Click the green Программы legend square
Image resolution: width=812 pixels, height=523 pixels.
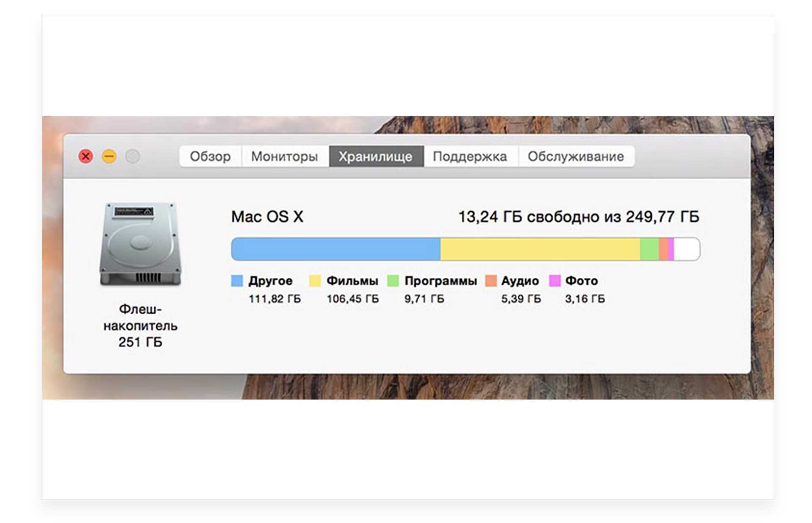[x=393, y=281]
